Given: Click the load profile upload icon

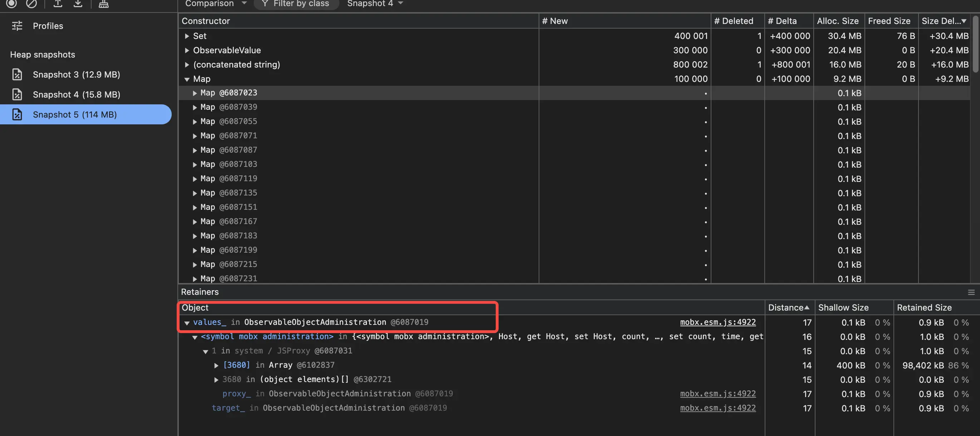Looking at the screenshot, I should coord(58,4).
